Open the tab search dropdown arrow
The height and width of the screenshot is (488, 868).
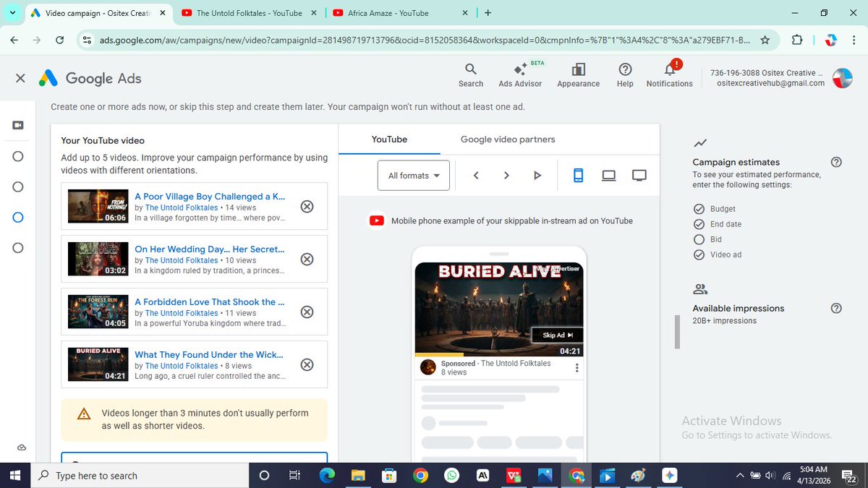12,12
